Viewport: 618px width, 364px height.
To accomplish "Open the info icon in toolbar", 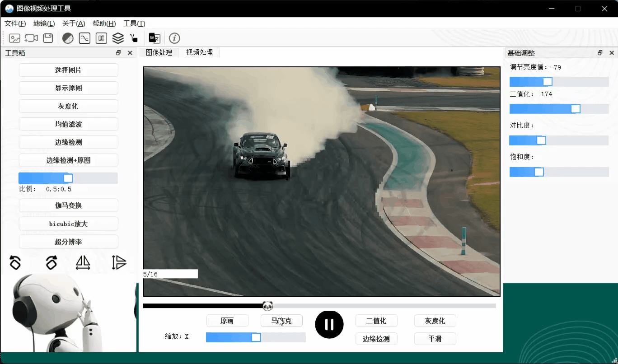I will (x=174, y=38).
